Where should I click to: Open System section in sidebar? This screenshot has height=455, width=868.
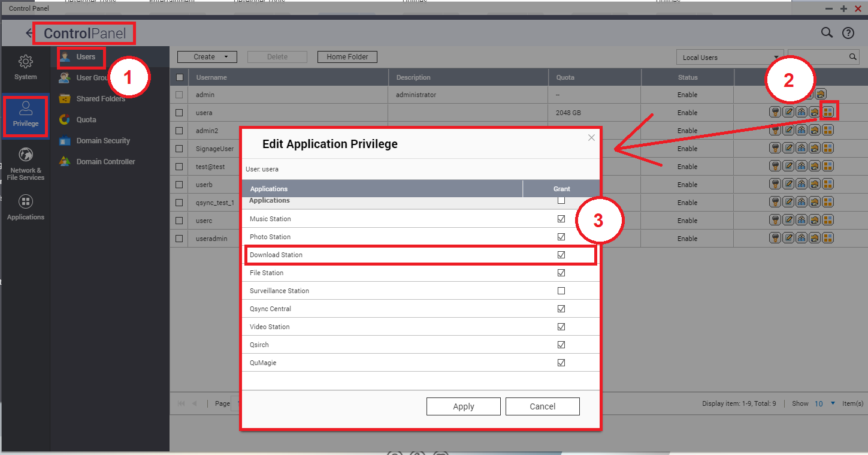coord(26,67)
